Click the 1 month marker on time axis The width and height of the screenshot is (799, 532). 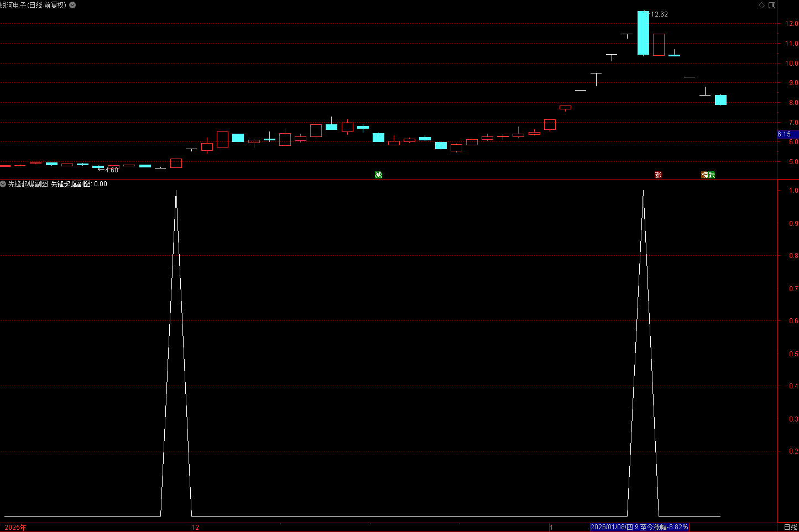(551, 528)
